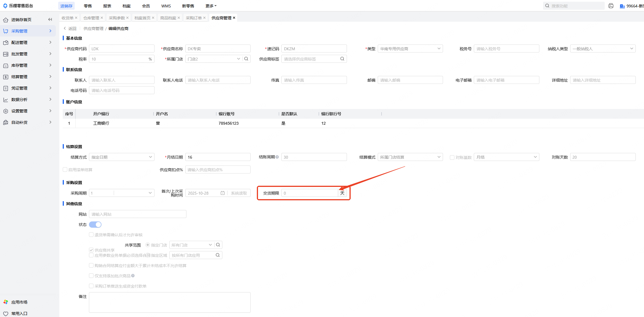Check the 启用滚单结算 checkbox
Viewport: 644px width, 317px height.
point(65,169)
